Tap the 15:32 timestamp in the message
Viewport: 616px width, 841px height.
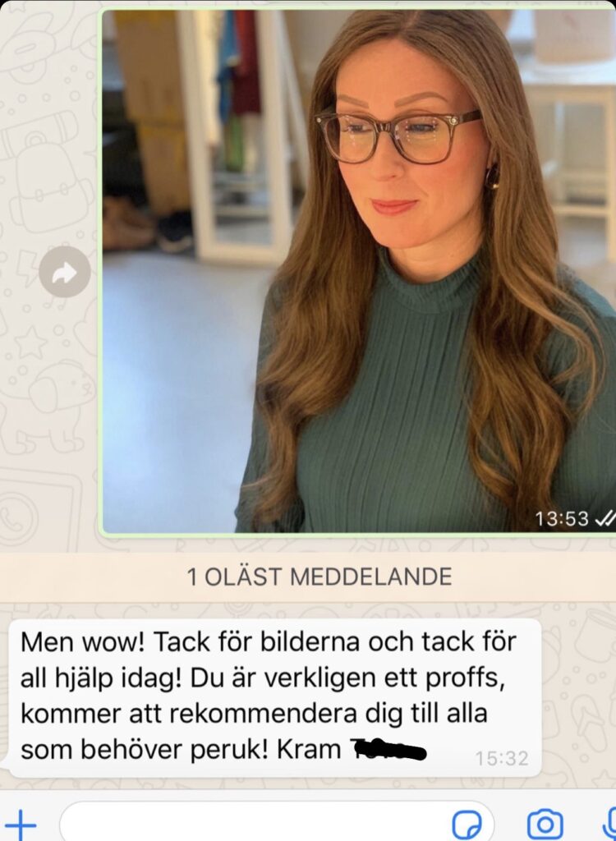502,758
